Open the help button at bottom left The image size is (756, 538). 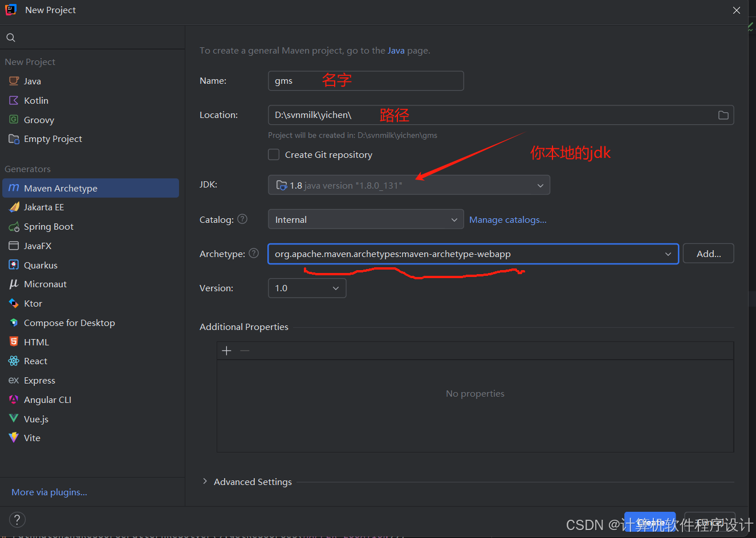17,519
